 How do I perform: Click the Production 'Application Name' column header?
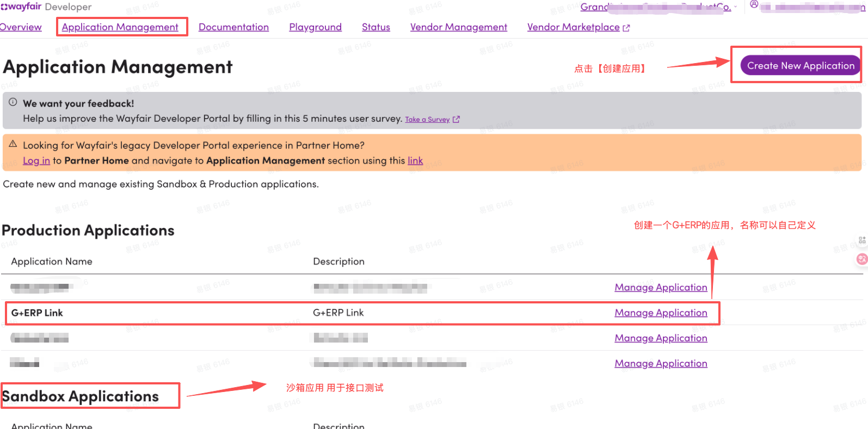pyautogui.click(x=52, y=262)
